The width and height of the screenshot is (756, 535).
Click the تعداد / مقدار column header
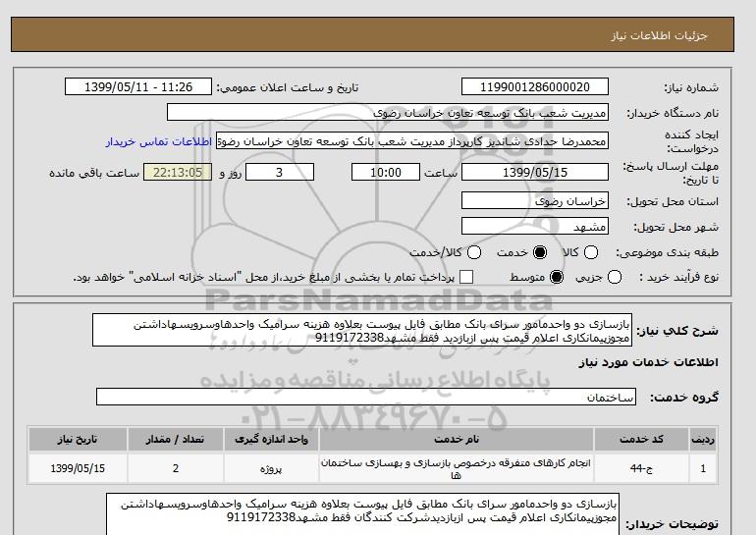tap(175, 439)
